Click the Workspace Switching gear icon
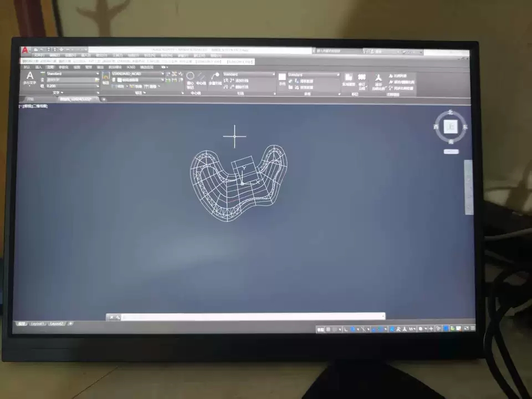The image size is (532, 399). [421, 329]
